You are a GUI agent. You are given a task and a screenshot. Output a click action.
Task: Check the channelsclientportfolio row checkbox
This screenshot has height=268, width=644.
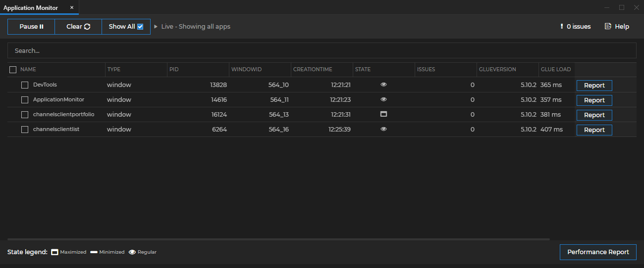25,115
